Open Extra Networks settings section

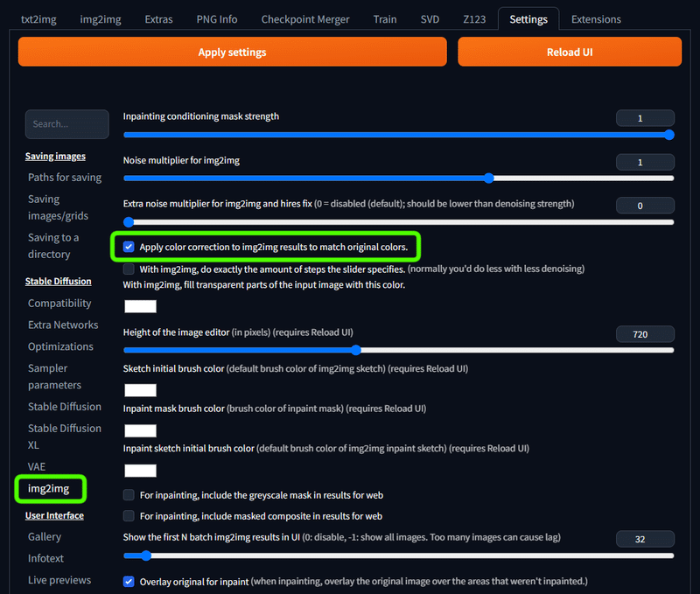[63, 325]
